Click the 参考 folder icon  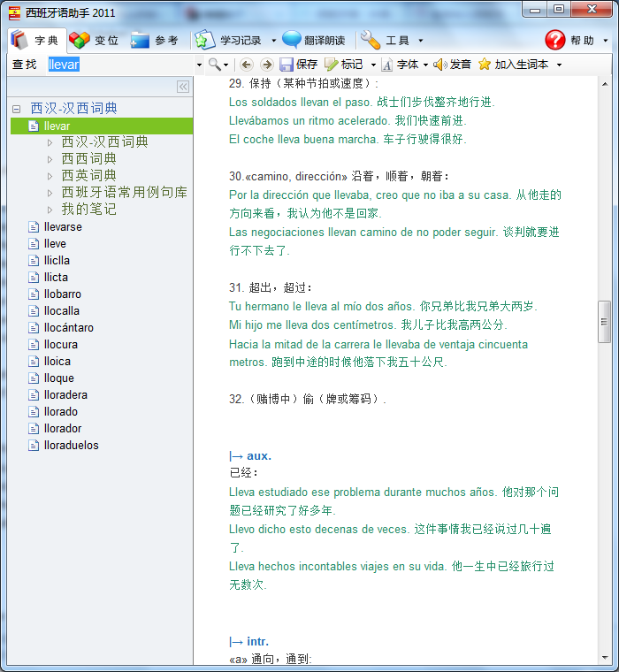[x=140, y=41]
